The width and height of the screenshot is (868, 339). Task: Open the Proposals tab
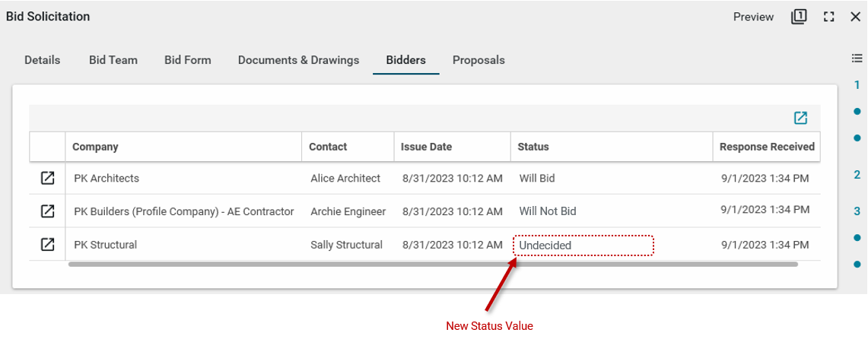(479, 60)
